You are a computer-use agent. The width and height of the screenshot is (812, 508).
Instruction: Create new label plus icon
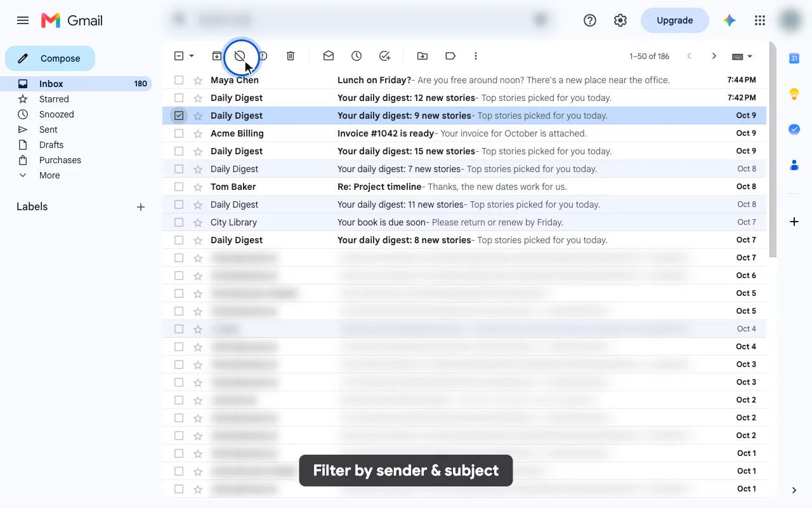tap(141, 207)
